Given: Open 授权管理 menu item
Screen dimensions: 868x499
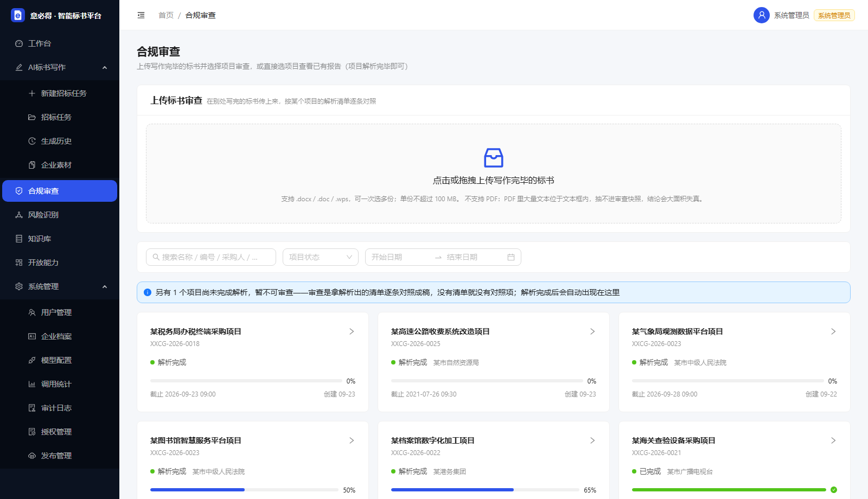Looking at the screenshot, I should 60,432.
